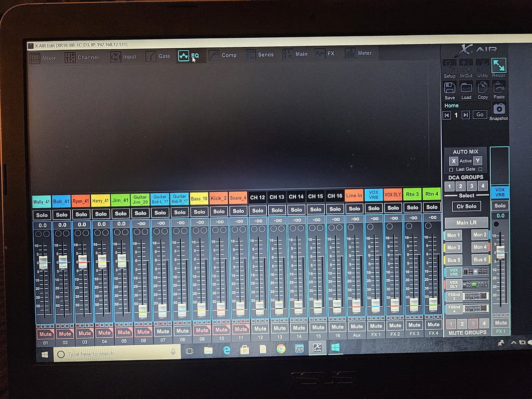Click the Kick_2 channel fader
The height and width of the screenshot is (399, 532).
(x=221, y=308)
